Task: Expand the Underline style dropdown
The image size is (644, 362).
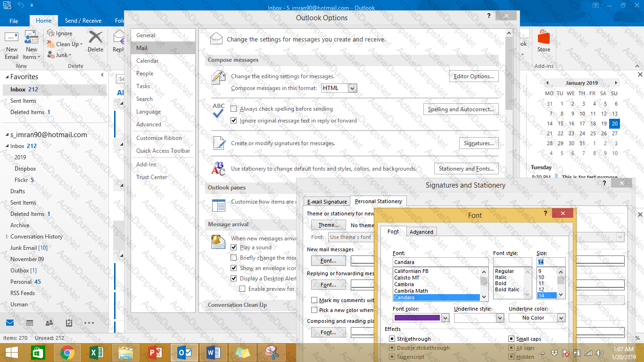Action: point(500,318)
